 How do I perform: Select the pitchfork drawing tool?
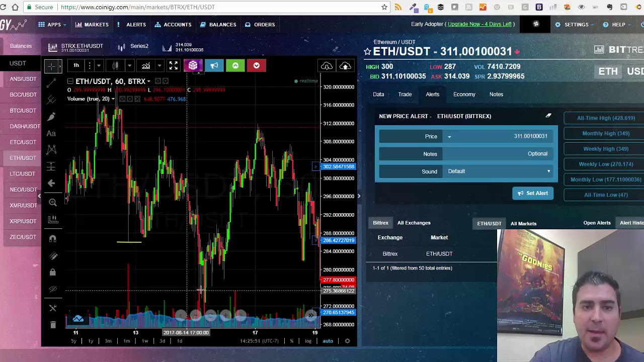coord(51,100)
